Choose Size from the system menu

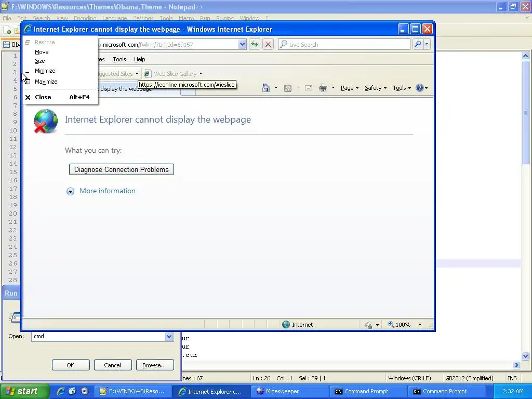point(39,61)
